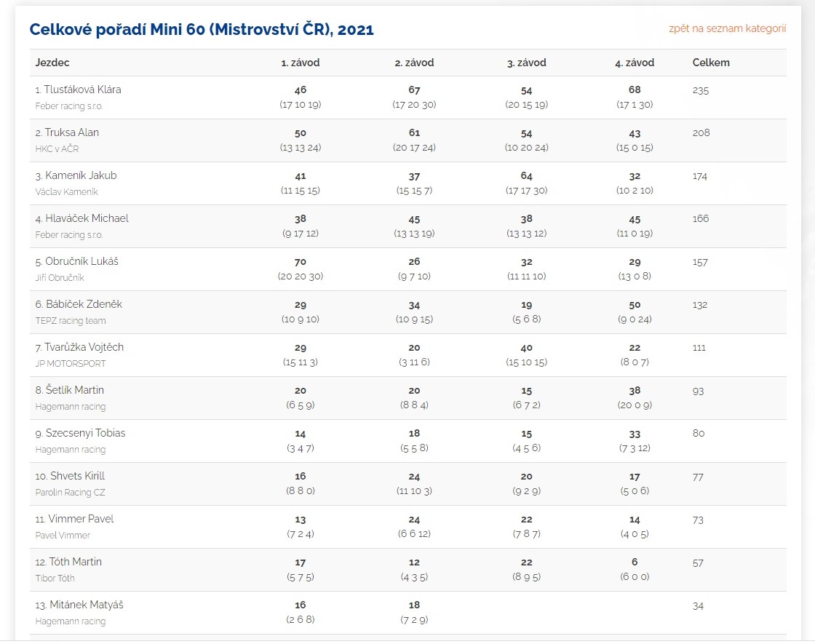Select the 'Jezdec' column header
The image size is (815, 644).
pos(52,63)
